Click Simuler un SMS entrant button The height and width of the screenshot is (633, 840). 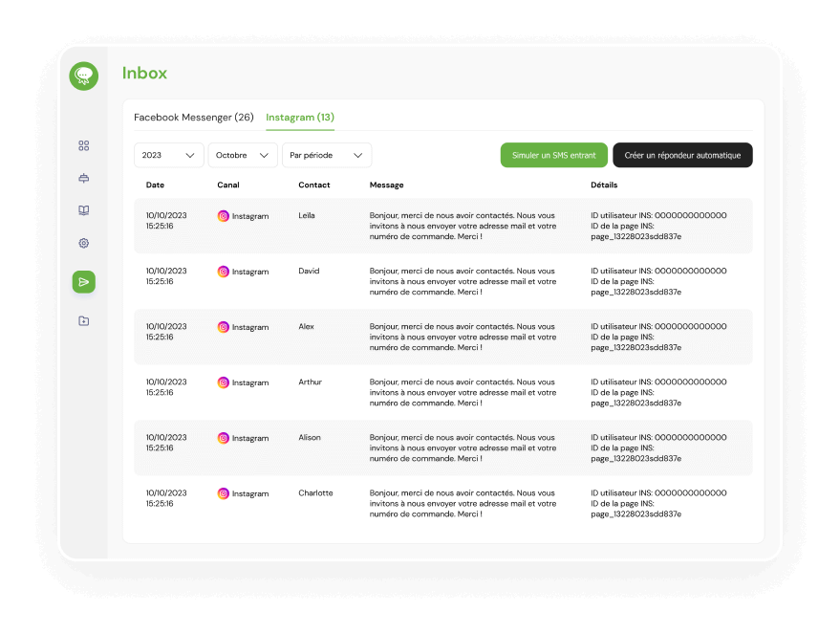[x=554, y=155]
